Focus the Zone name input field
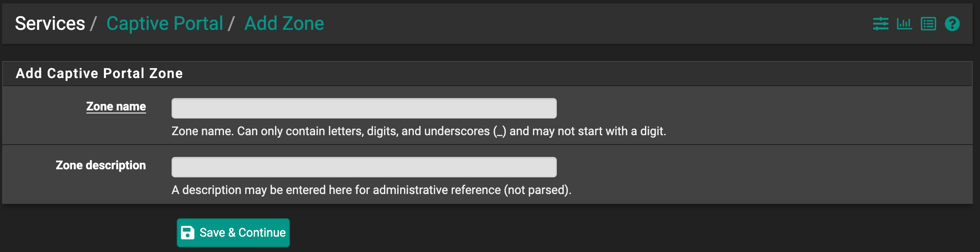 [364, 108]
